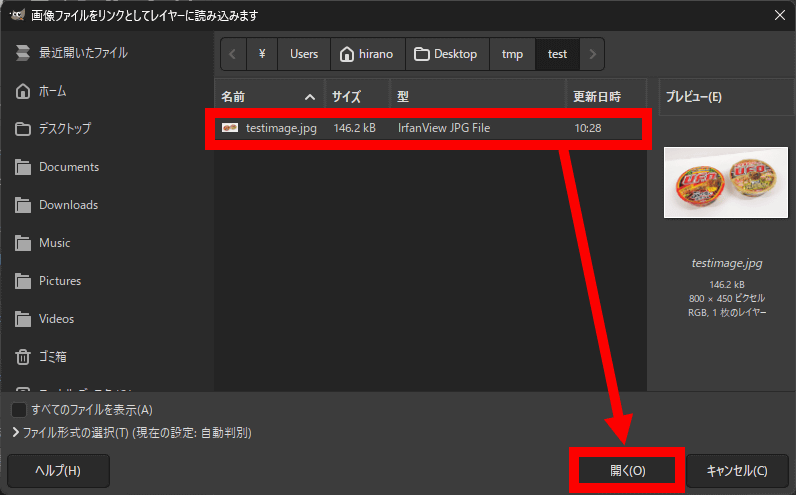Click the testimage.jpg file icon
The image size is (796, 495).
230,128
